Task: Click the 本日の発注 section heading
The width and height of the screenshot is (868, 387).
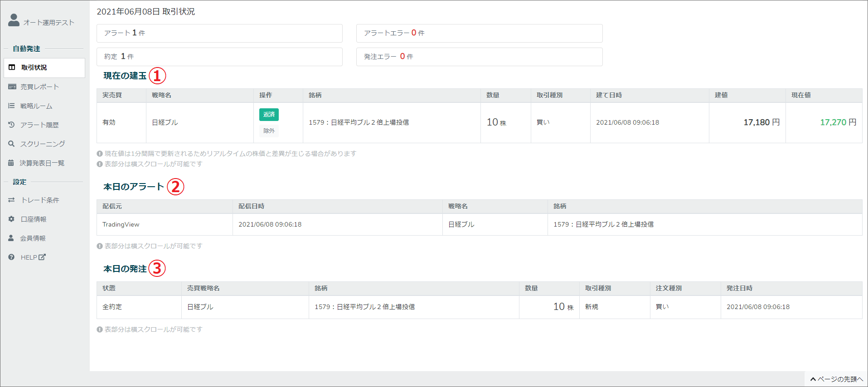Action: click(125, 269)
